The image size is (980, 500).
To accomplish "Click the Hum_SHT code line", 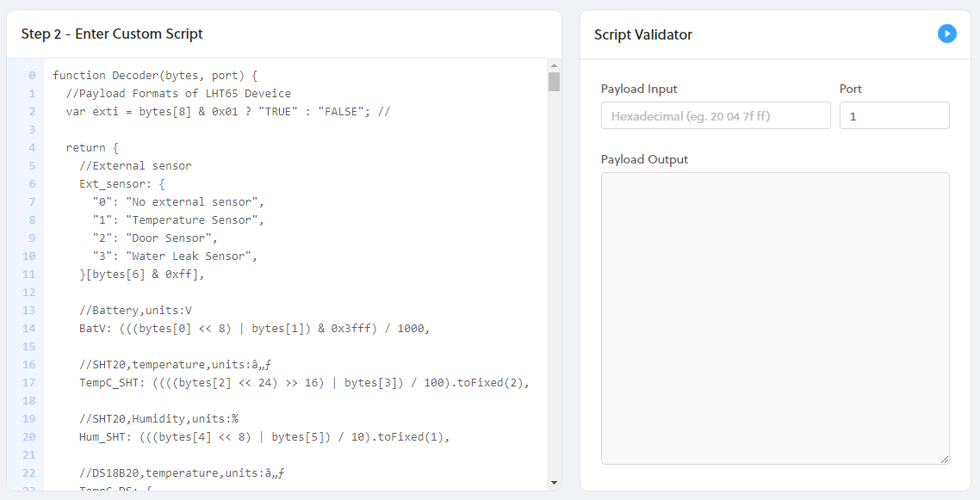I will [264, 436].
